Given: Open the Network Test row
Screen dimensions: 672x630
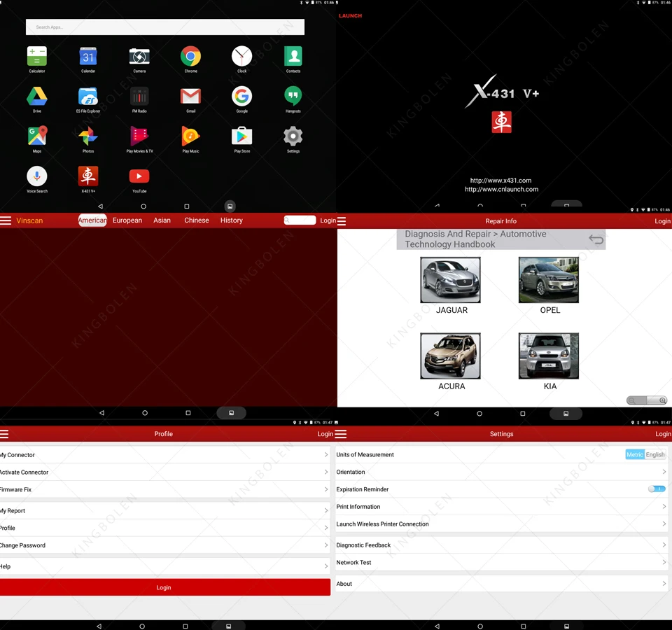Looking at the screenshot, I should click(502, 562).
